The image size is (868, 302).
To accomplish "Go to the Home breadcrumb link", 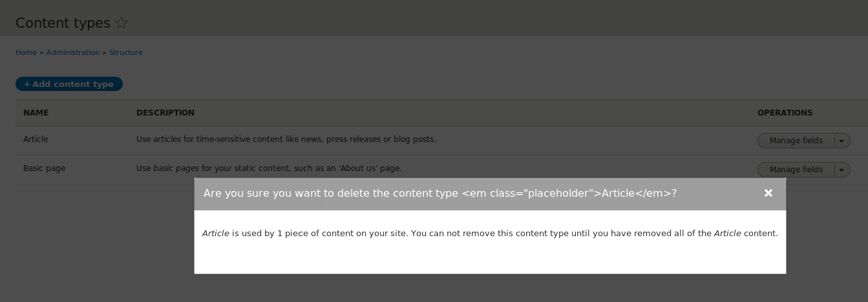I will [x=26, y=52].
